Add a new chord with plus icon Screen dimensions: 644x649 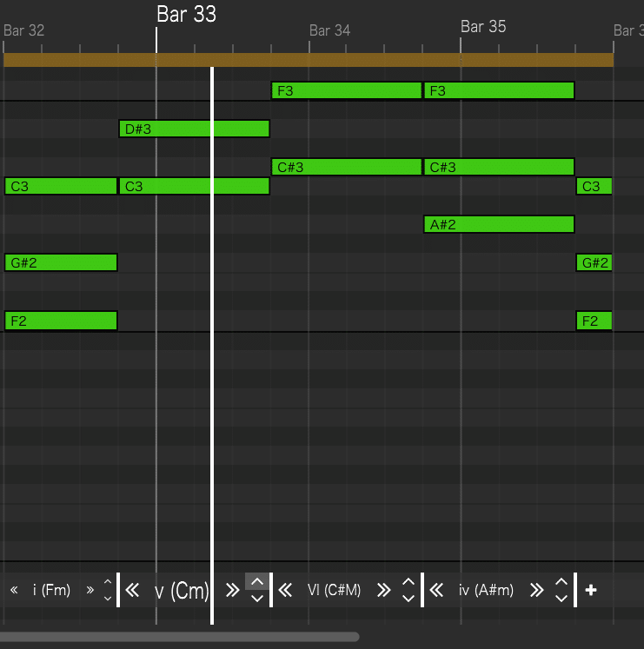pos(591,590)
